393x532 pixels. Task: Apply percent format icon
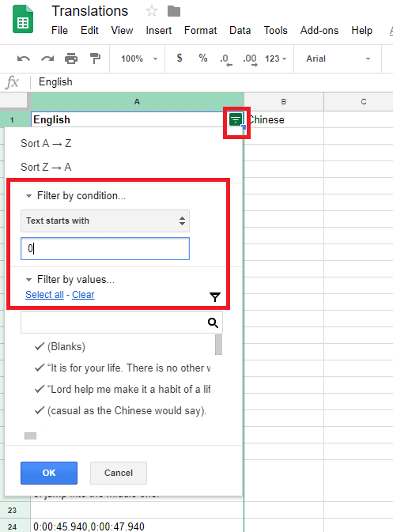point(203,58)
